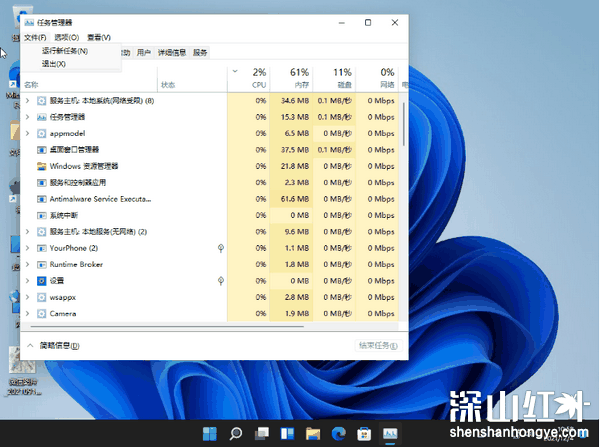Viewport: 600px width, 447px height.
Task: Expand the wsappx process row
Action: coord(27,297)
